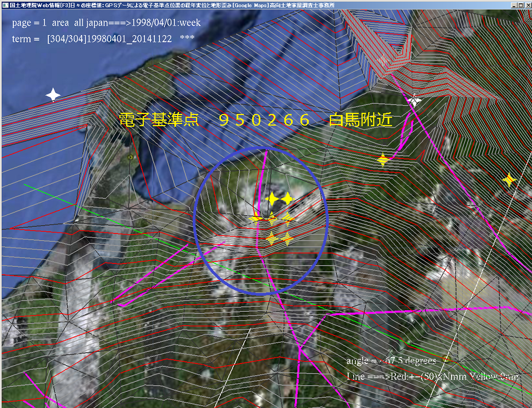Pick the bottom-right yellow marker inside blue circle
This screenshot has height=408, width=532.
coord(287,238)
